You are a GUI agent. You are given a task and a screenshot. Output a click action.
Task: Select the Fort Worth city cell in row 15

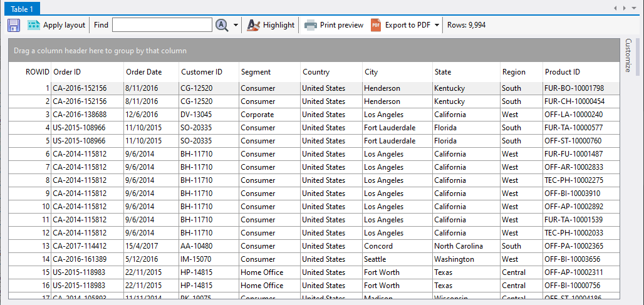pyautogui.click(x=381, y=272)
